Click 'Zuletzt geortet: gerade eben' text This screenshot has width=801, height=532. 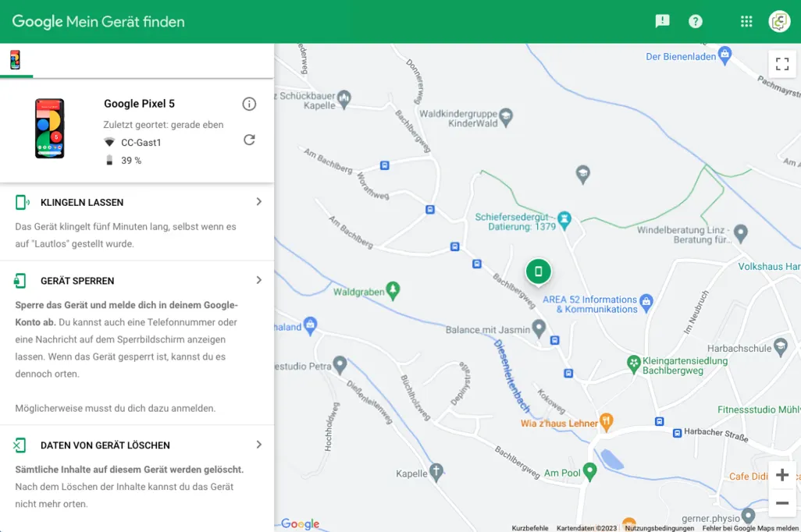coord(163,125)
